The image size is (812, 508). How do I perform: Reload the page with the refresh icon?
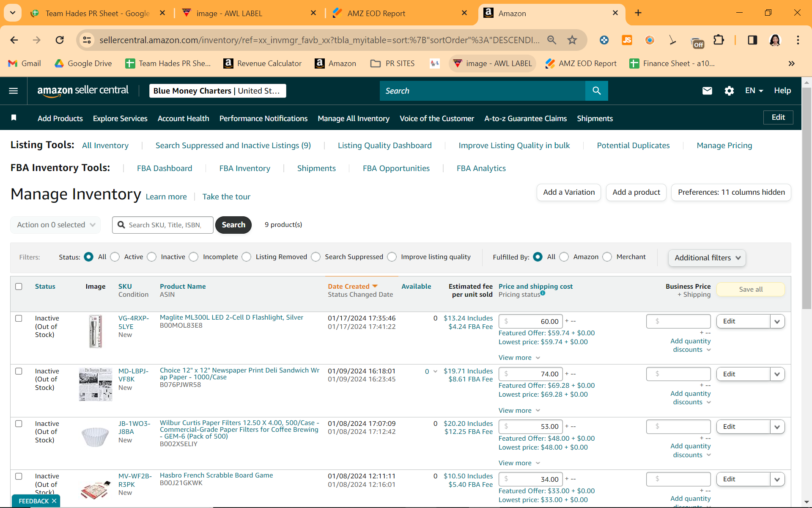click(60, 40)
